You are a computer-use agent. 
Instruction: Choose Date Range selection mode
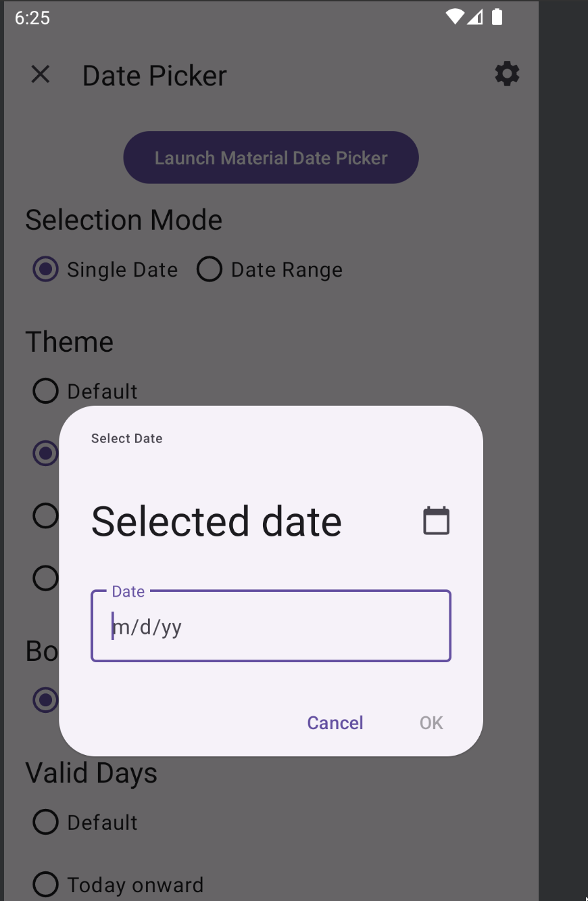pyautogui.click(x=210, y=269)
